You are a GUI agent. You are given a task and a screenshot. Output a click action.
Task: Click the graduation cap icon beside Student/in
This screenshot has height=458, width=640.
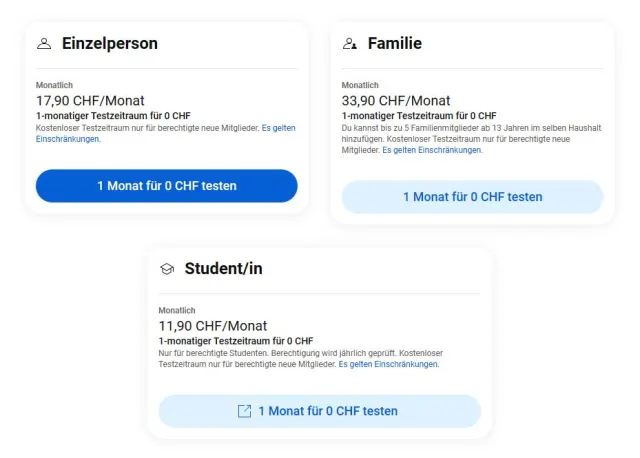pyautogui.click(x=167, y=269)
